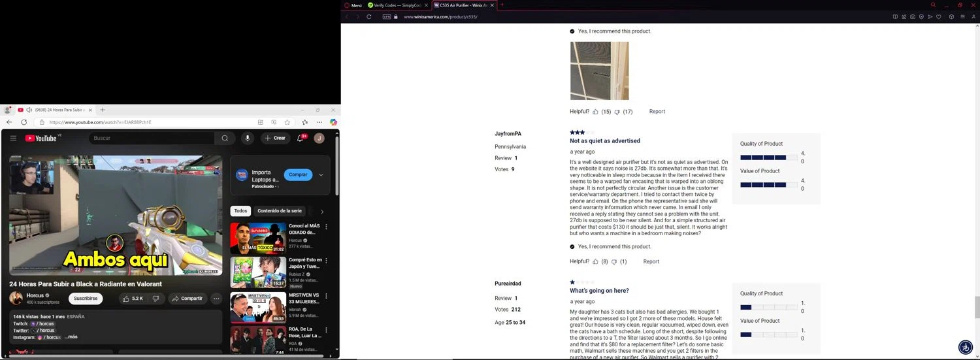
Task: Click thumbs up on the photo review
Action: (596, 112)
